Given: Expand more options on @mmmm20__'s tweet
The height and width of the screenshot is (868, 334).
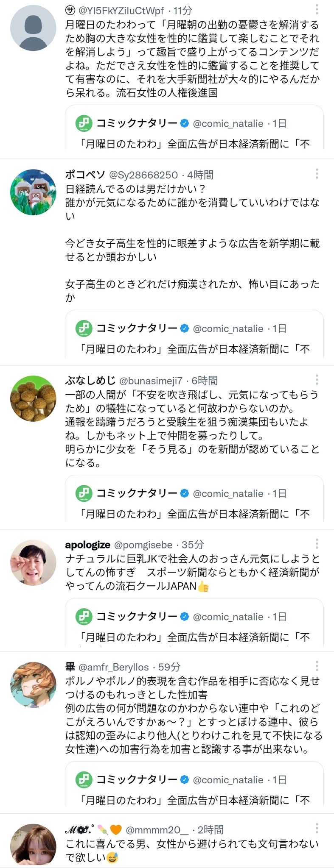Looking at the screenshot, I should pos(317,828).
